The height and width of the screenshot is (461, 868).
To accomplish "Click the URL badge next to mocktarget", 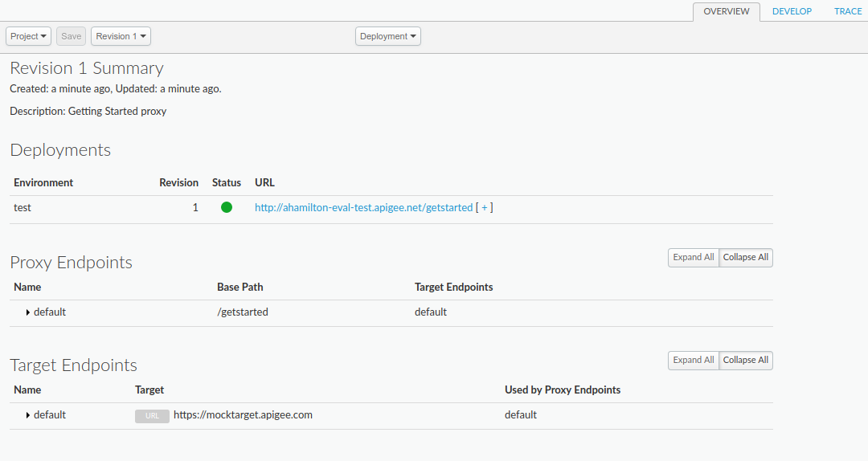I will (x=152, y=416).
